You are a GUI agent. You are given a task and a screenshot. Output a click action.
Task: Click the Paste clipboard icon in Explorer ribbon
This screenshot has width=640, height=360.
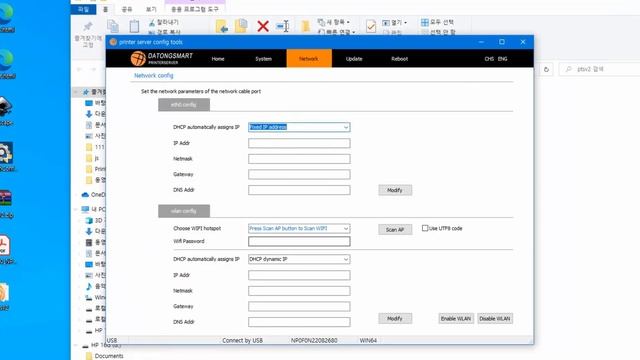click(134, 27)
